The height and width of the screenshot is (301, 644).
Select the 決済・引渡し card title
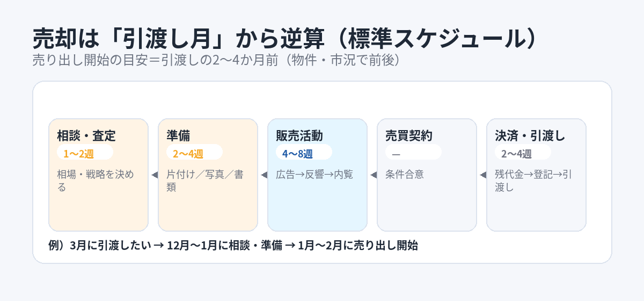click(530, 136)
